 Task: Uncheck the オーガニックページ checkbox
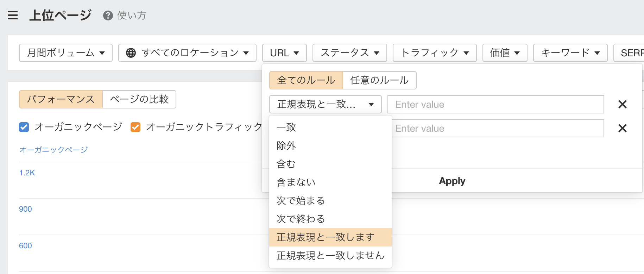pos(24,127)
